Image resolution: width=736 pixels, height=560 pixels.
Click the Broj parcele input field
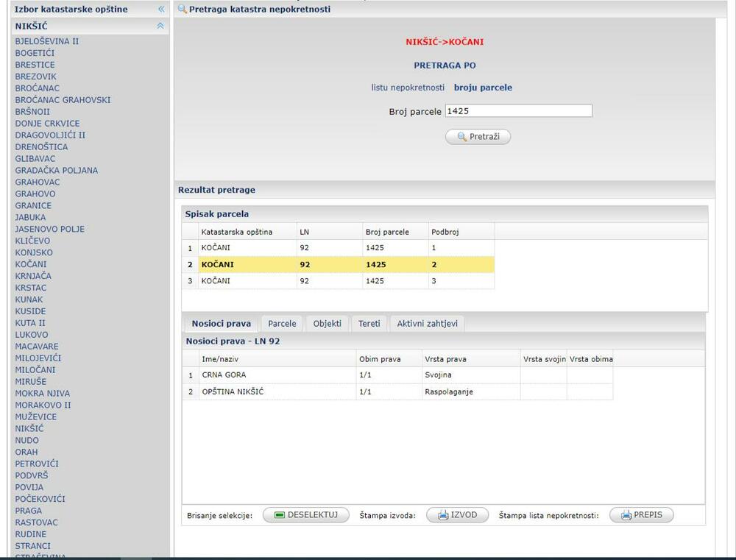(518, 111)
